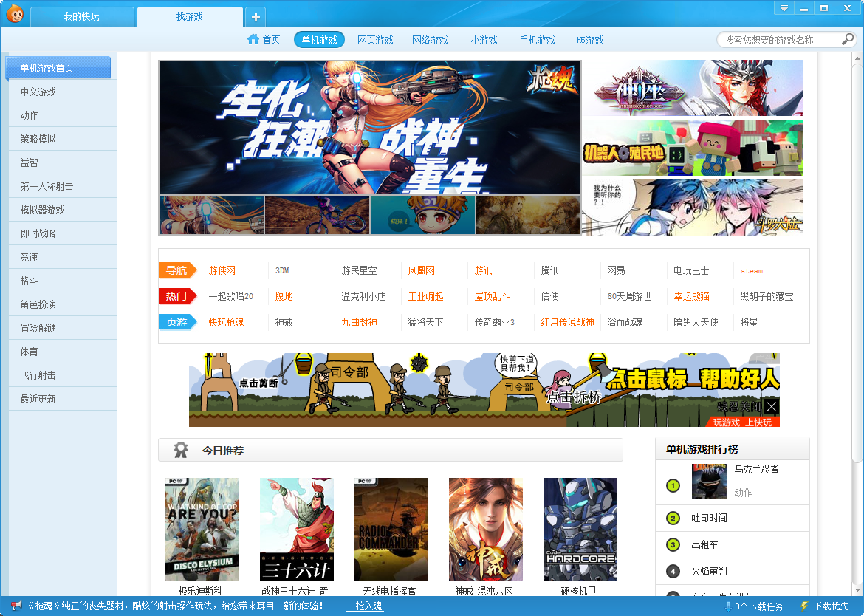The width and height of the screenshot is (864, 616).
Task: Click the megaphone announcement icon in status bar
Action: pyautogui.click(x=16, y=606)
